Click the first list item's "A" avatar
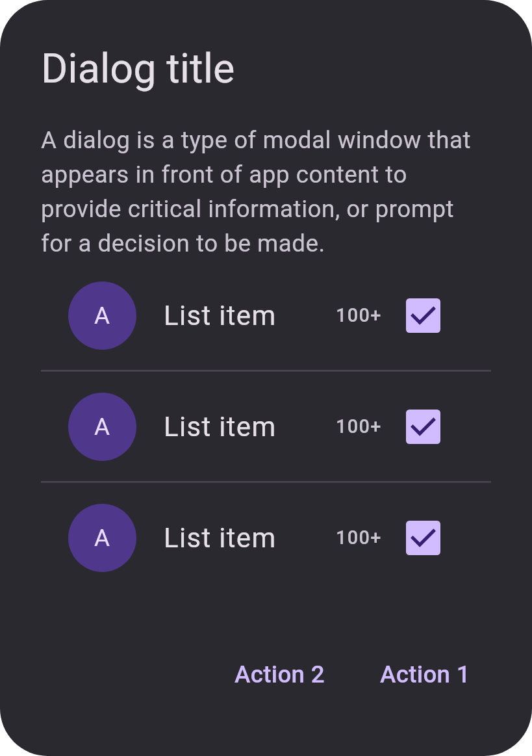The width and height of the screenshot is (532, 756). 102,316
